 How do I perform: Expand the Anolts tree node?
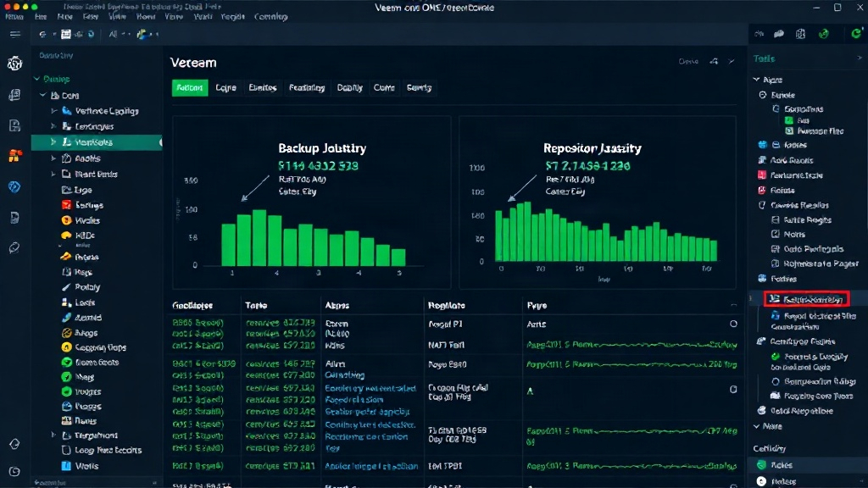(x=53, y=158)
